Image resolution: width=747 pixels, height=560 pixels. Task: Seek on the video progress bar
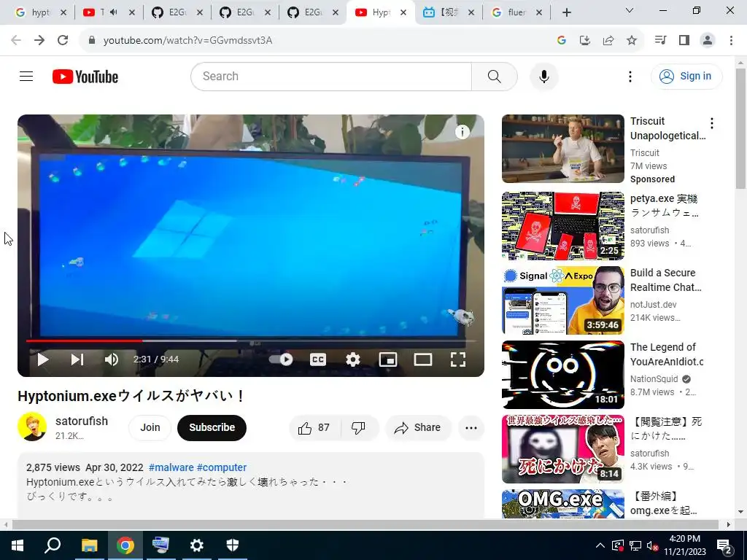point(251,341)
